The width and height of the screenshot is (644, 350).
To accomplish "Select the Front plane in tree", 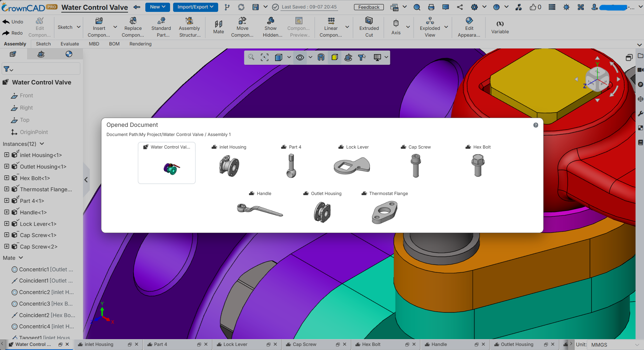I will [22, 96].
